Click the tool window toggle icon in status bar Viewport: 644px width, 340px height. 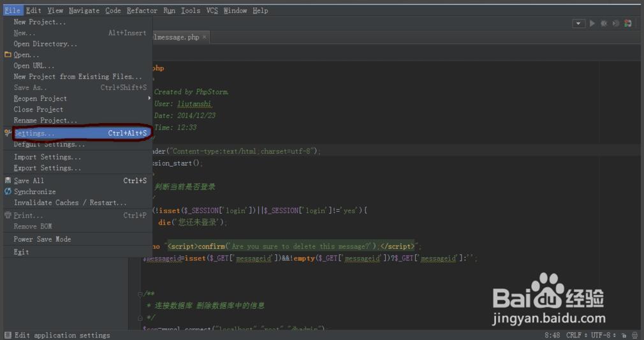tap(8, 335)
